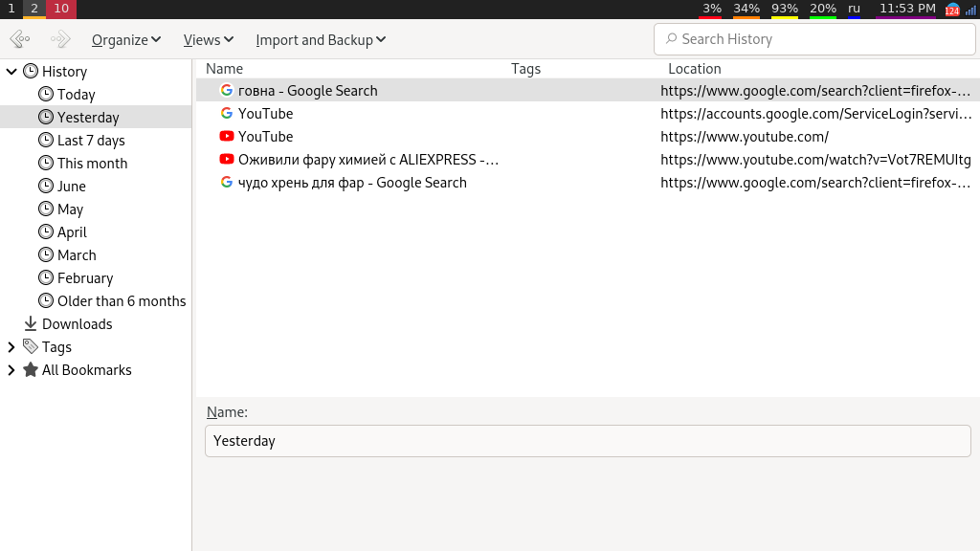The image size is (980, 551).
Task: Collapse the History tree node
Action: point(11,71)
